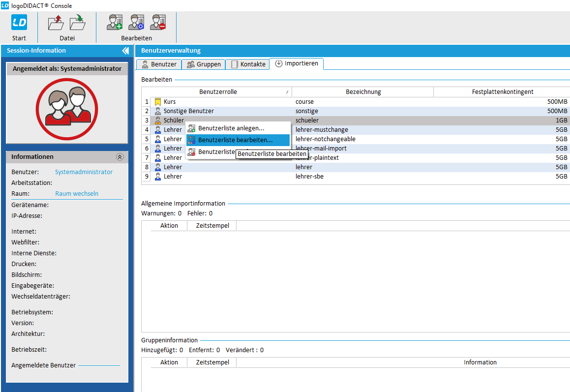Viewport: 570px width, 392px height.
Task: Click the 'lehrer' Bezeichnung cell in row 8
Action: tap(363, 167)
